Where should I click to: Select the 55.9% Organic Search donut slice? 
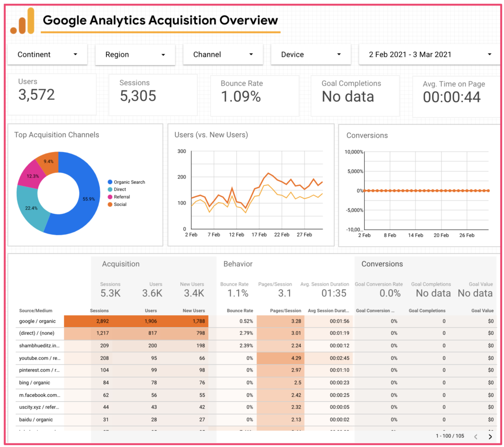[x=89, y=199]
